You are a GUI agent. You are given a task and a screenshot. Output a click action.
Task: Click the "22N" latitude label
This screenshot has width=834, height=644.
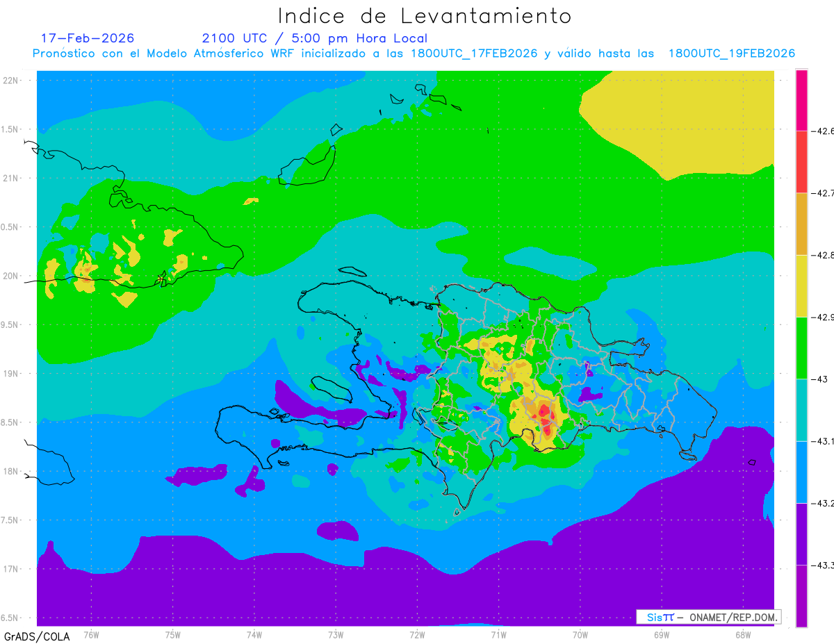(12, 80)
